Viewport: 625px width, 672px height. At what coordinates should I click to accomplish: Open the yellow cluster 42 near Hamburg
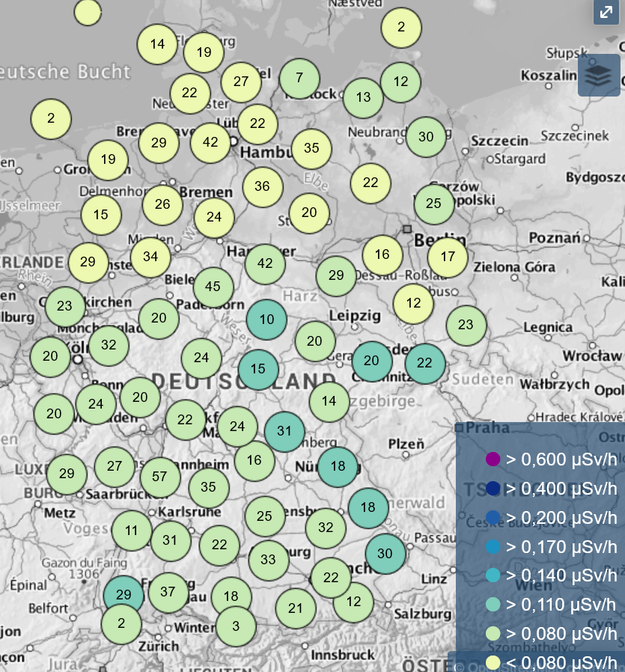[x=210, y=142]
